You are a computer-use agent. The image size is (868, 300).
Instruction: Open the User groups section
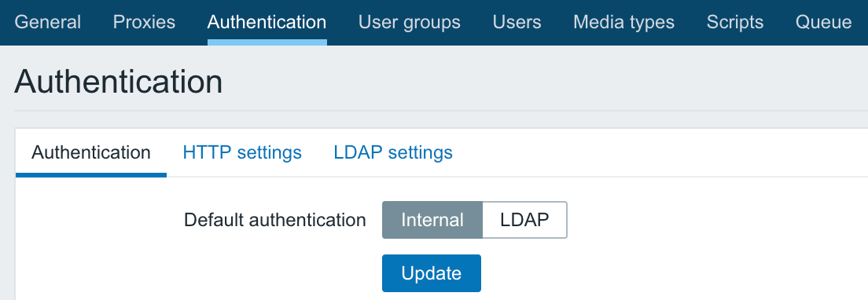click(409, 22)
